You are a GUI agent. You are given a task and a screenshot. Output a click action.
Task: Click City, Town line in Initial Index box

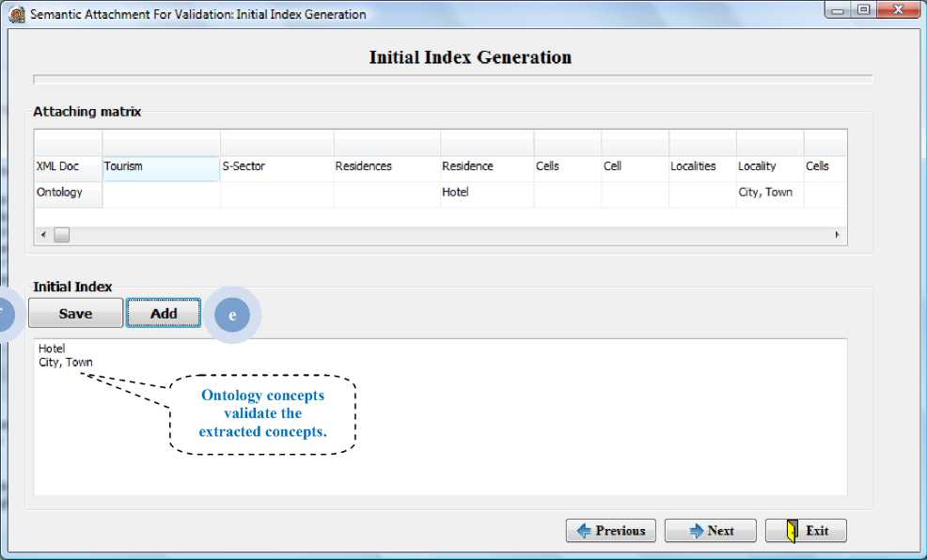pos(66,362)
